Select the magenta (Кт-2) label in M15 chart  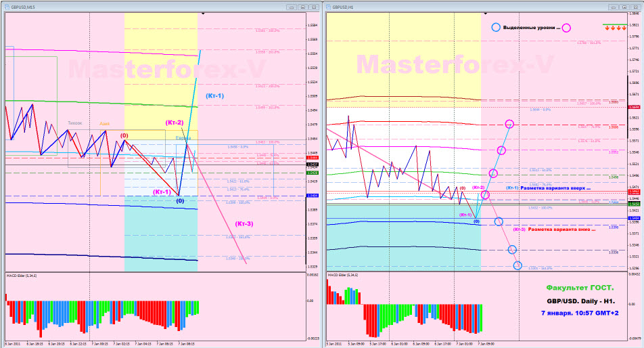point(174,123)
